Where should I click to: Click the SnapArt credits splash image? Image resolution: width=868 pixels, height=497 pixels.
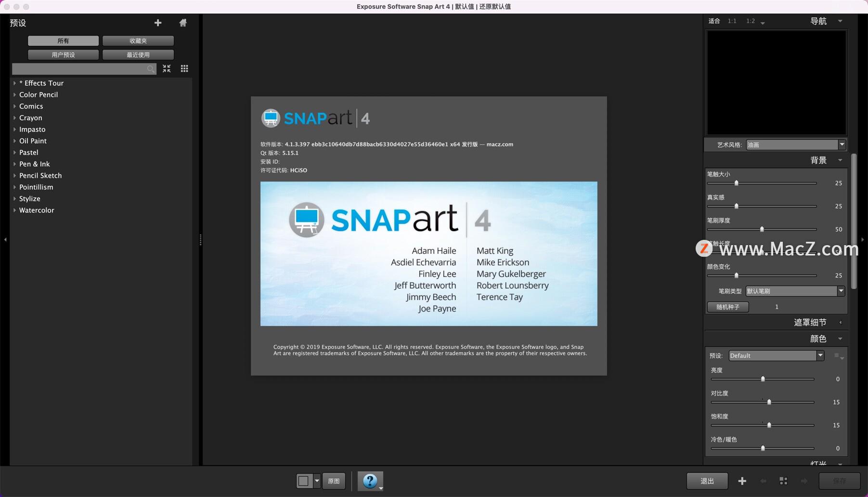[x=428, y=254]
